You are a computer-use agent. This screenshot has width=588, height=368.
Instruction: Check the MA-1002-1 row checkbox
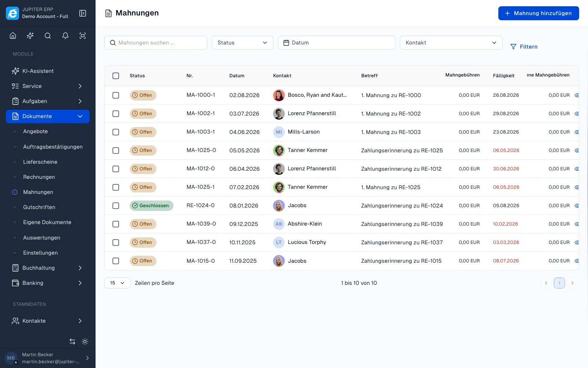coord(116,114)
